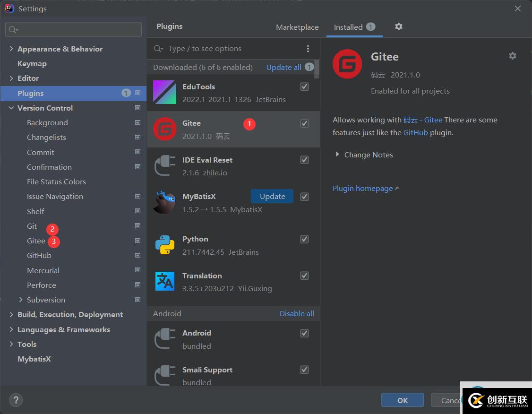This screenshot has height=414, width=532.
Task: Click the Android bundled plugin icon
Action: (x=165, y=338)
